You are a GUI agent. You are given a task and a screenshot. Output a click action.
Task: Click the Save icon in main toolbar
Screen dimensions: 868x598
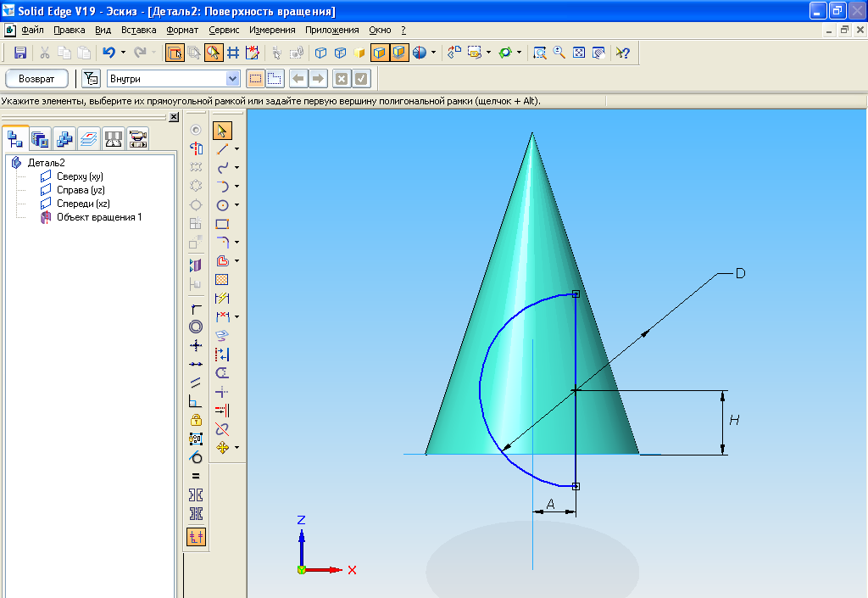[x=20, y=53]
